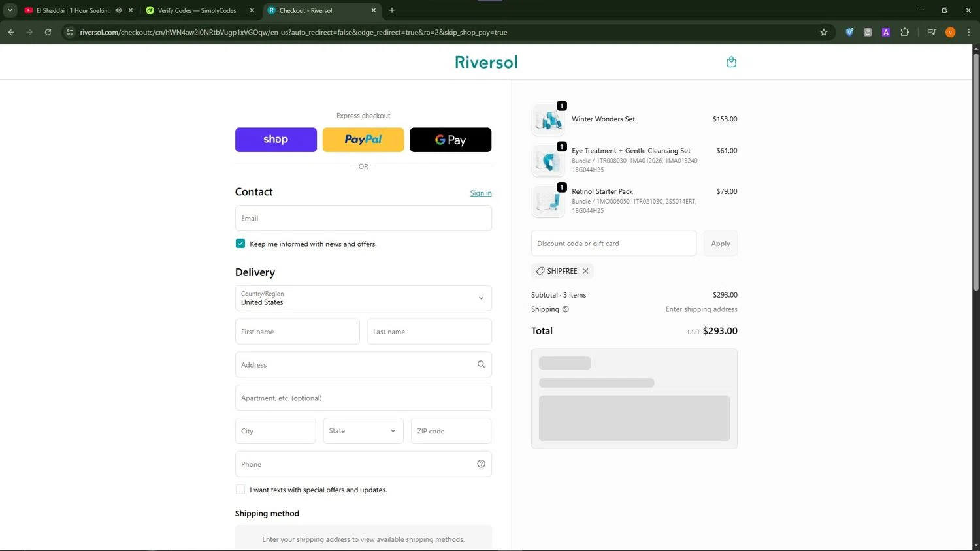Check I want texts with special offers
The image size is (980, 551).
point(240,490)
